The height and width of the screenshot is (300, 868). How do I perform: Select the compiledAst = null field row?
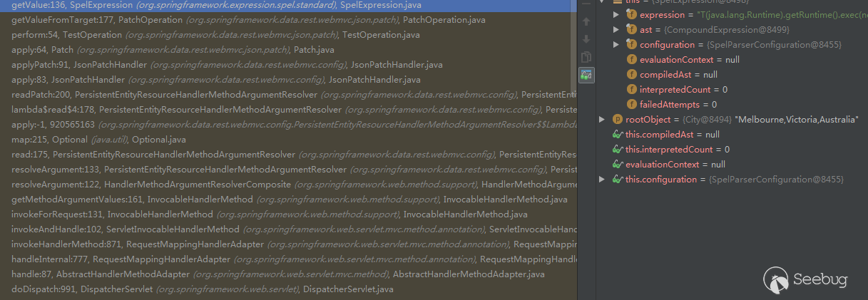coord(731,75)
